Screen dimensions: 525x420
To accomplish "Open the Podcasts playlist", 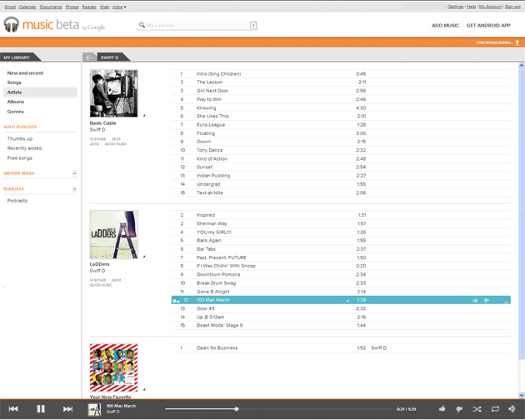I will (17, 201).
